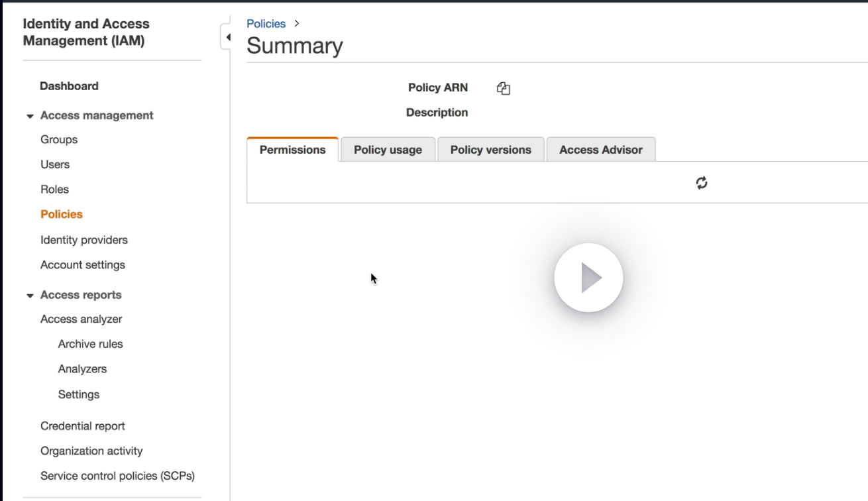Open Settings under Access analyzer
The width and height of the screenshot is (868, 501).
point(79,394)
